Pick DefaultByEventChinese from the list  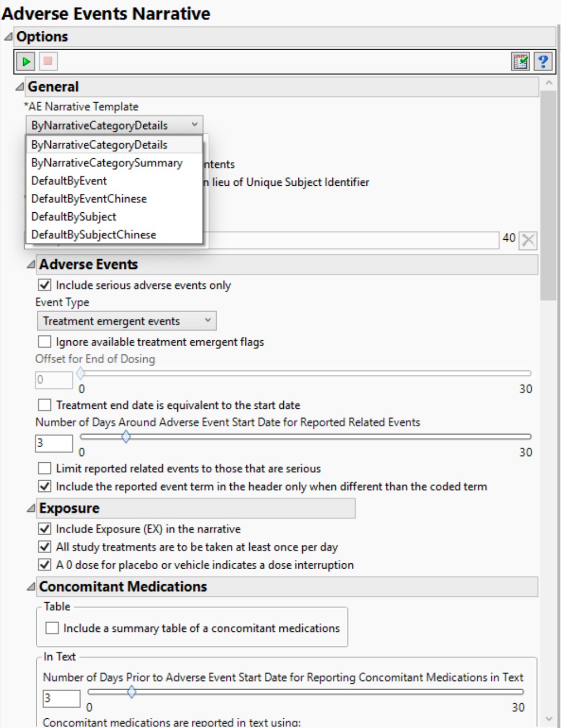pyautogui.click(x=89, y=199)
